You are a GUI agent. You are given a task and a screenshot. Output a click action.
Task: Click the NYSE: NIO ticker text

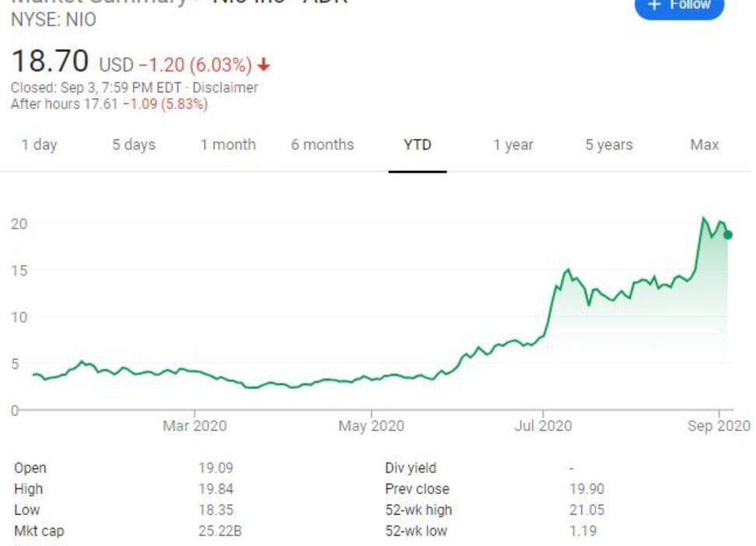(54, 19)
